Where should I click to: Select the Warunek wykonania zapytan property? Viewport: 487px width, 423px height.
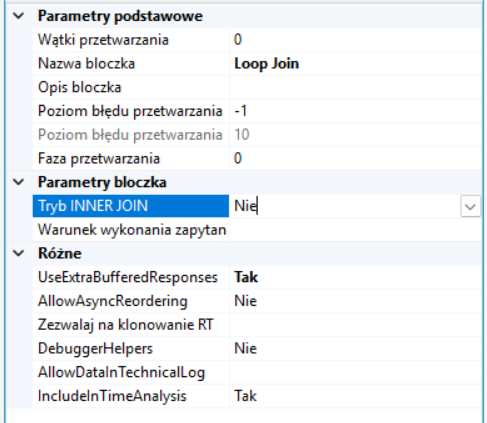[x=132, y=230]
